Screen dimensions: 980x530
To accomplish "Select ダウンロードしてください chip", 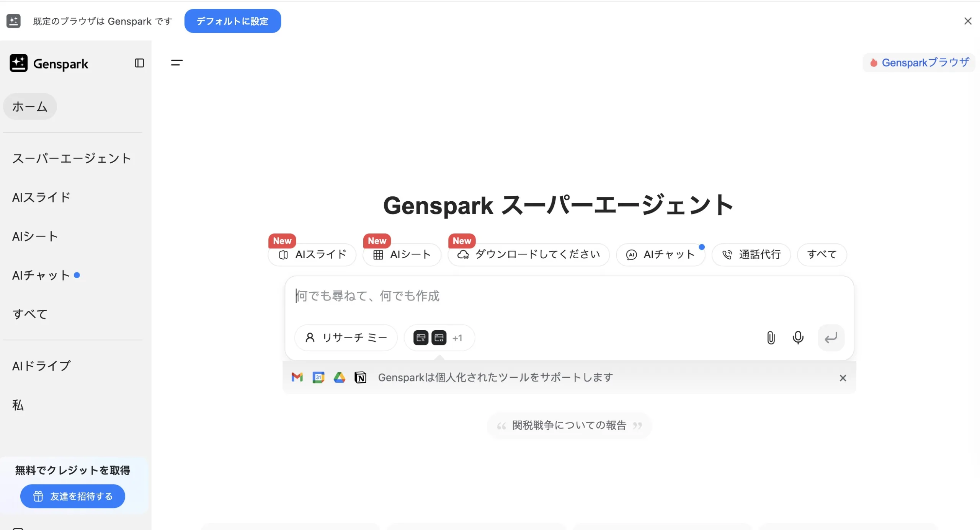I will point(529,254).
